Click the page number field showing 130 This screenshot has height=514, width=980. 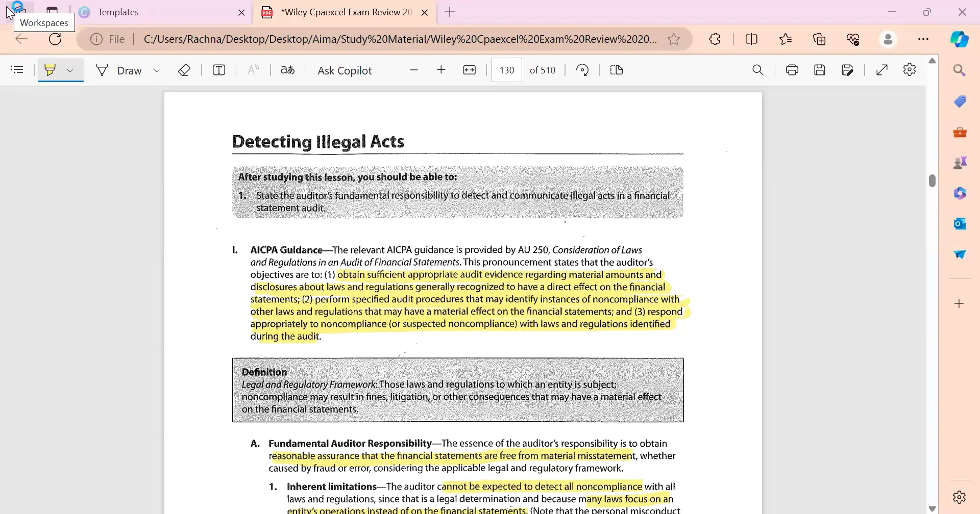coord(507,70)
